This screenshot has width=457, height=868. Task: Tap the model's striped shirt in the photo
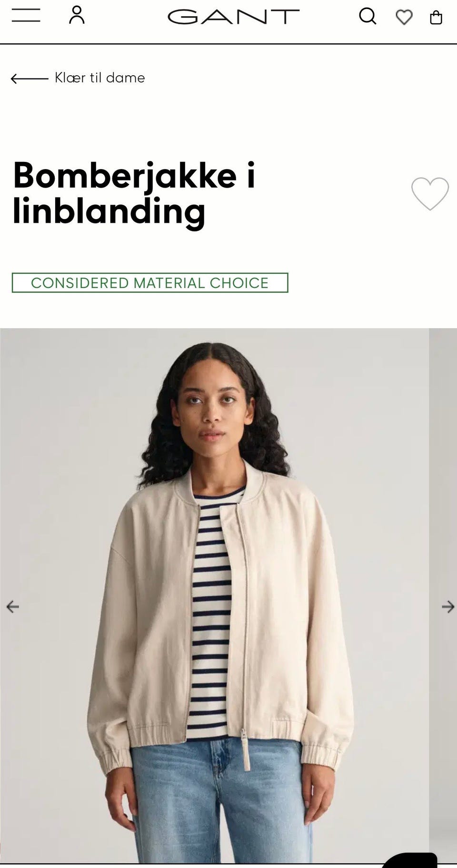(212, 614)
